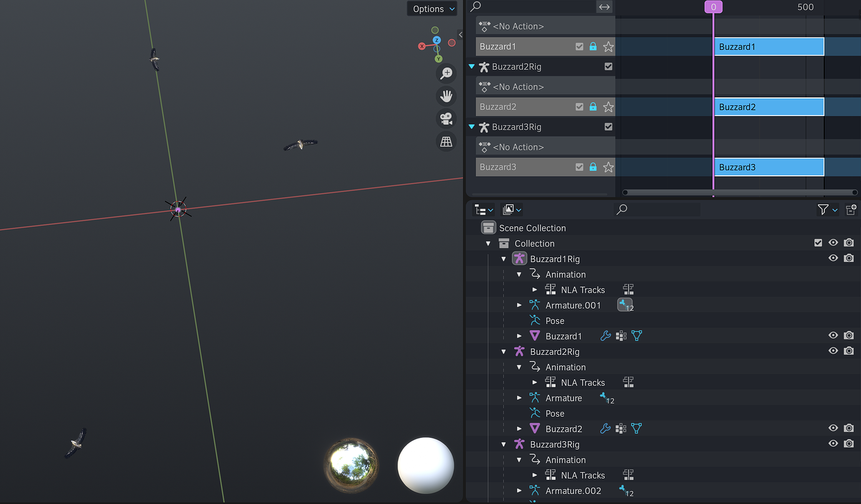Screen dimensions: 861x504
Task: Uncheck the Buzzard2Rig NLA channel checkbox
Action: [608, 67]
